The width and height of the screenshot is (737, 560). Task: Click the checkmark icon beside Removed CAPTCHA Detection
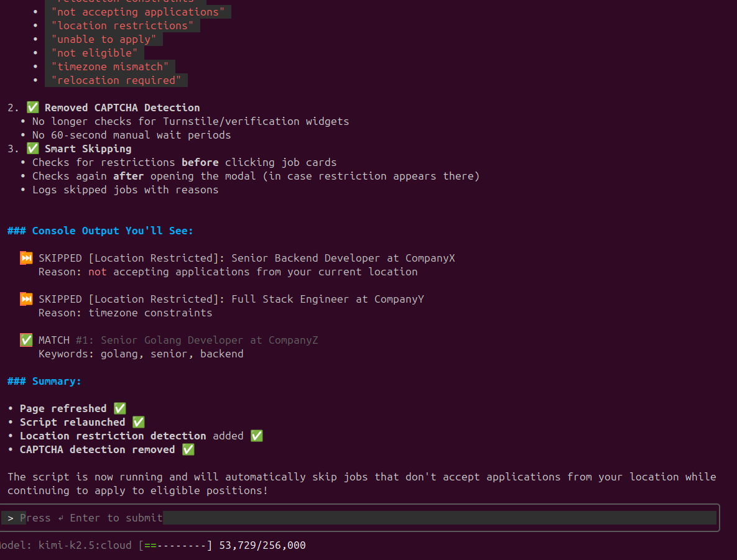(32, 107)
